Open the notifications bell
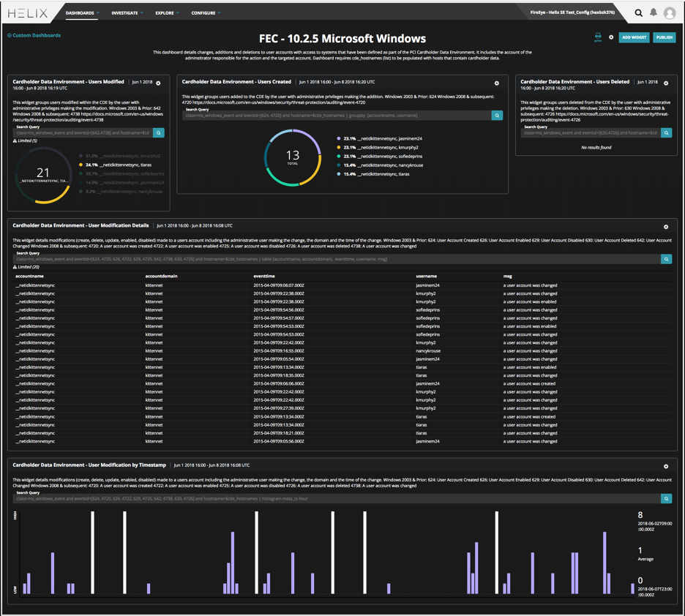The height and width of the screenshot is (616, 685). (653, 12)
